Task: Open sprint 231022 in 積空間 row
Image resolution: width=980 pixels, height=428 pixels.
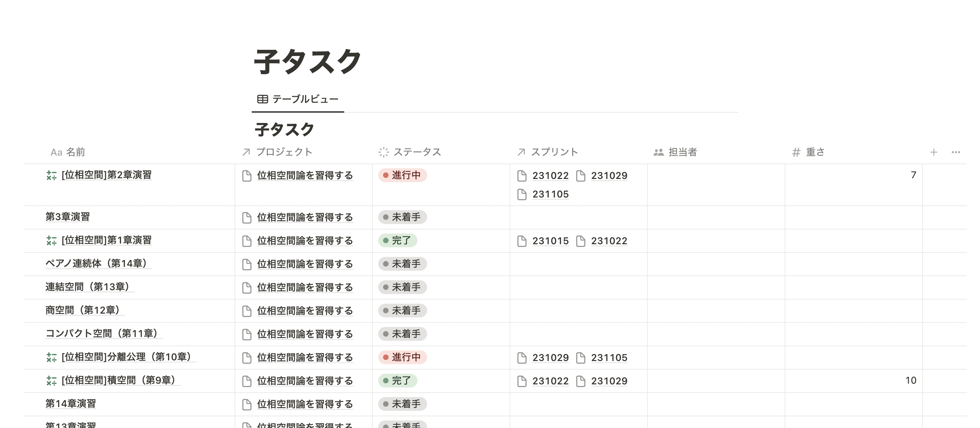Action: pyautogui.click(x=551, y=381)
